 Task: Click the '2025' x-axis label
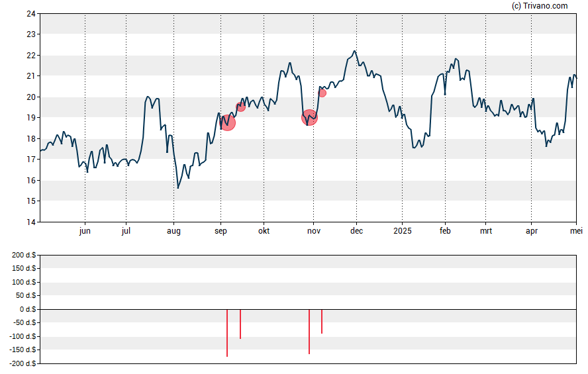click(x=403, y=231)
